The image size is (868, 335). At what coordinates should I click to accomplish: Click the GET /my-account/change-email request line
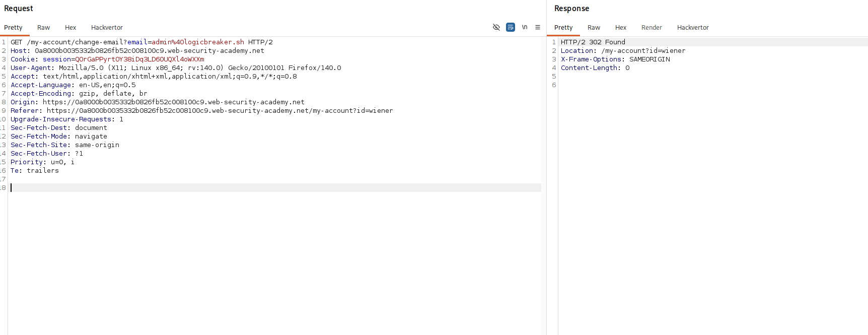point(141,42)
